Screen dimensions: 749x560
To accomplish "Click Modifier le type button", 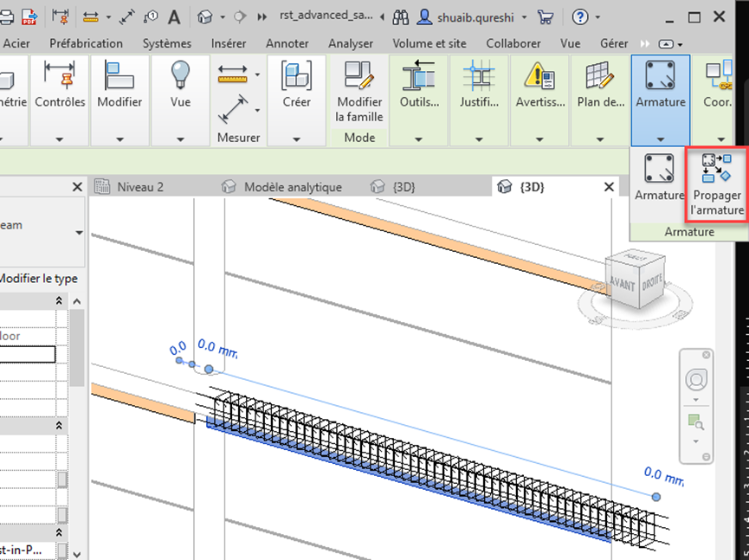I will [38, 278].
